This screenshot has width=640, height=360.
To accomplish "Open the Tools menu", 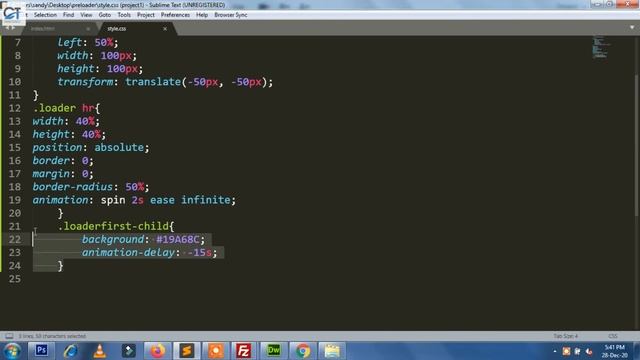I will tap(124, 15).
